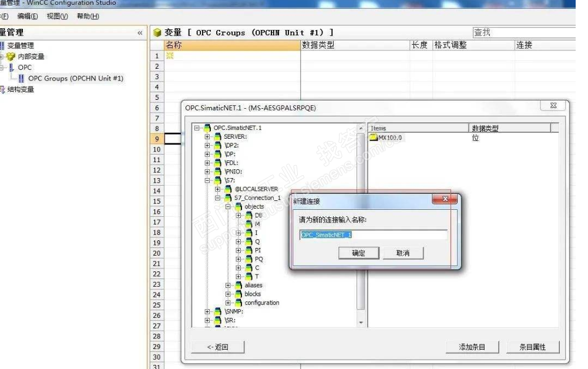Click the configuration node icon
This screenshot has height=369, width=588.
(238, 303)
